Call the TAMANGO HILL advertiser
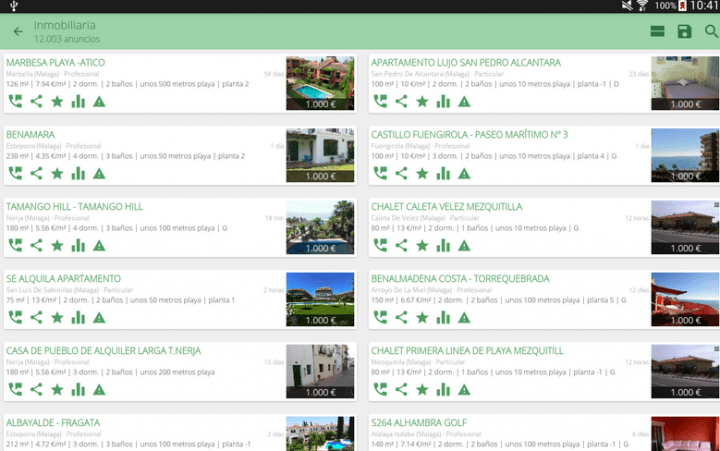Image resolution: width=720 pixels, height=451 pixels. 15,245
